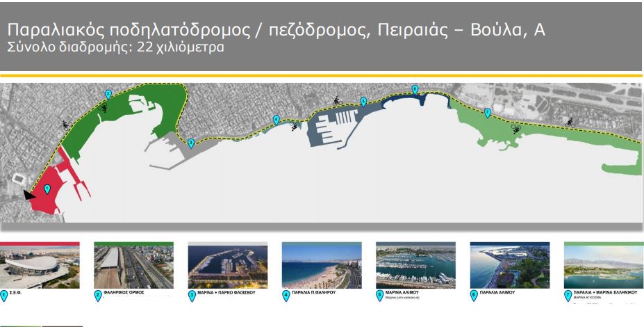Select map pin 6 on the dark blue coastline
Screen dimensions: 644x327
click(415, 89)
